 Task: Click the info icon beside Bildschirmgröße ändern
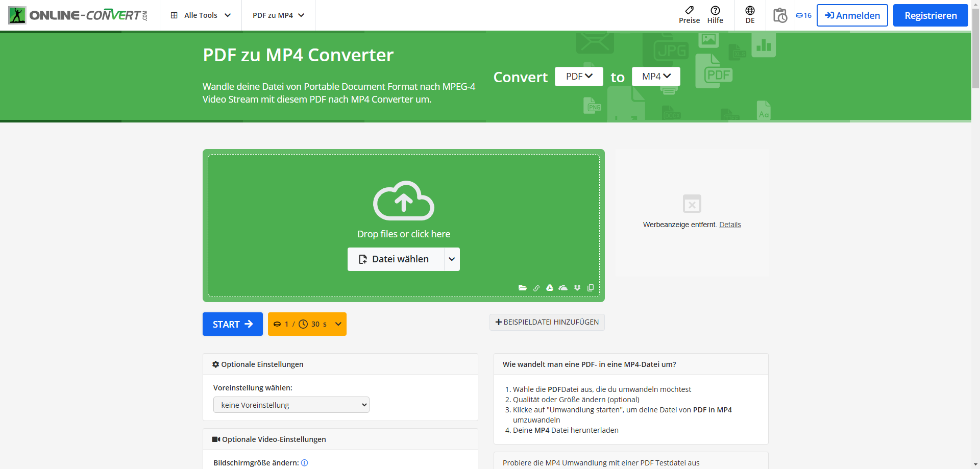(305, 463)
